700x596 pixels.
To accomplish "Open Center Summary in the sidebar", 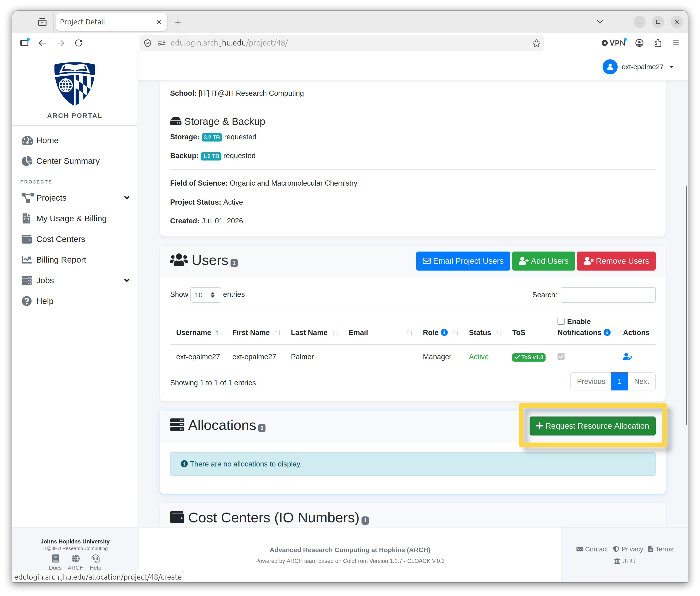I will coord(68,161).
